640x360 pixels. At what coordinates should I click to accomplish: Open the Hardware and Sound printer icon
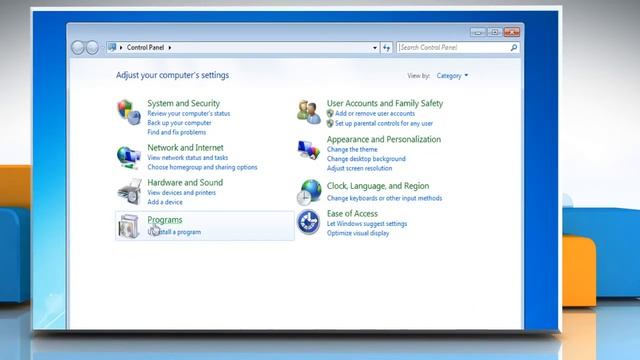(129, 191)
